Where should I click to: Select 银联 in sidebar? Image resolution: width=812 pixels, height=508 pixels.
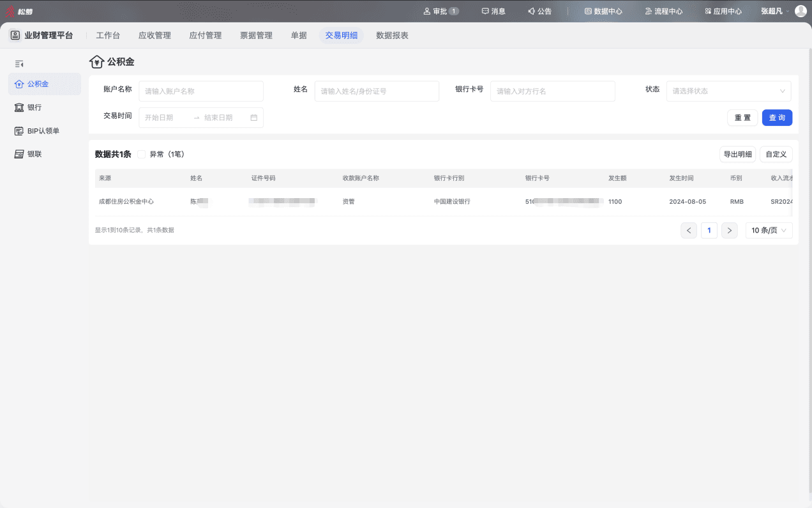tap(45, 154)
